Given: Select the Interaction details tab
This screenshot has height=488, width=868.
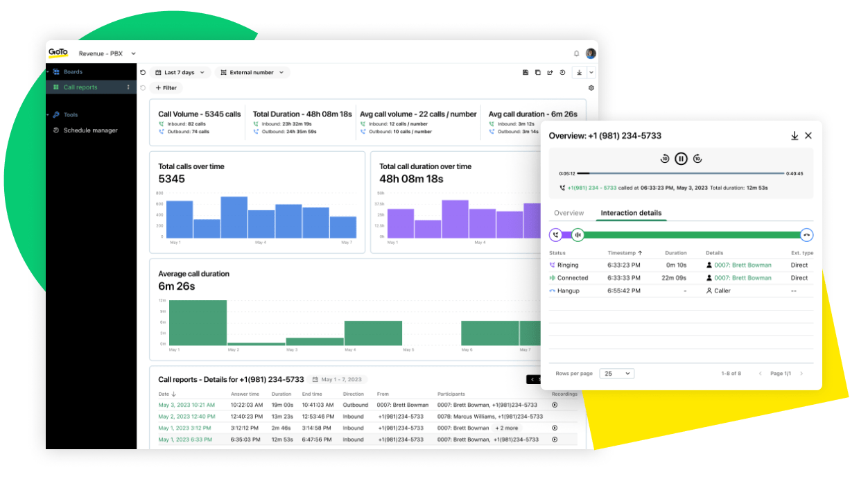Looking at the screenshot, I should pyautogui.click(x=631, y=214).
